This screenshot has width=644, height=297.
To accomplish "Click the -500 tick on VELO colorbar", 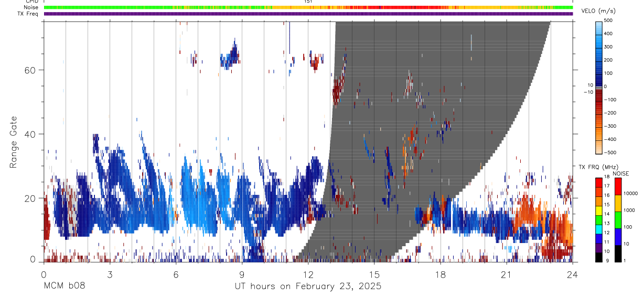I will (x=609, y=152).
